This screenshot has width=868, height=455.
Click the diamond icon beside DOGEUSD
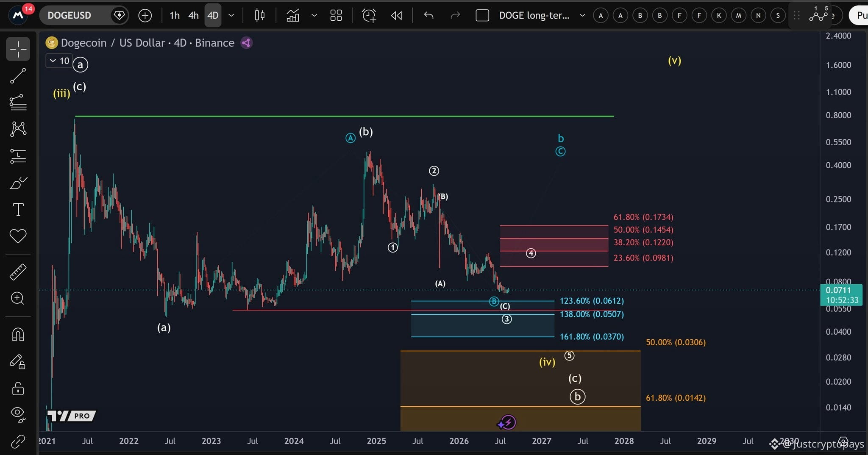pos(119,16)
